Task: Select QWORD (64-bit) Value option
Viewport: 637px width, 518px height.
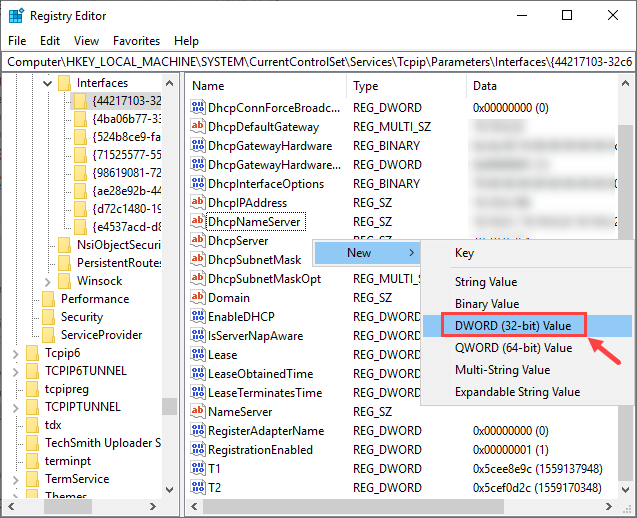Action: pos(513,348)
